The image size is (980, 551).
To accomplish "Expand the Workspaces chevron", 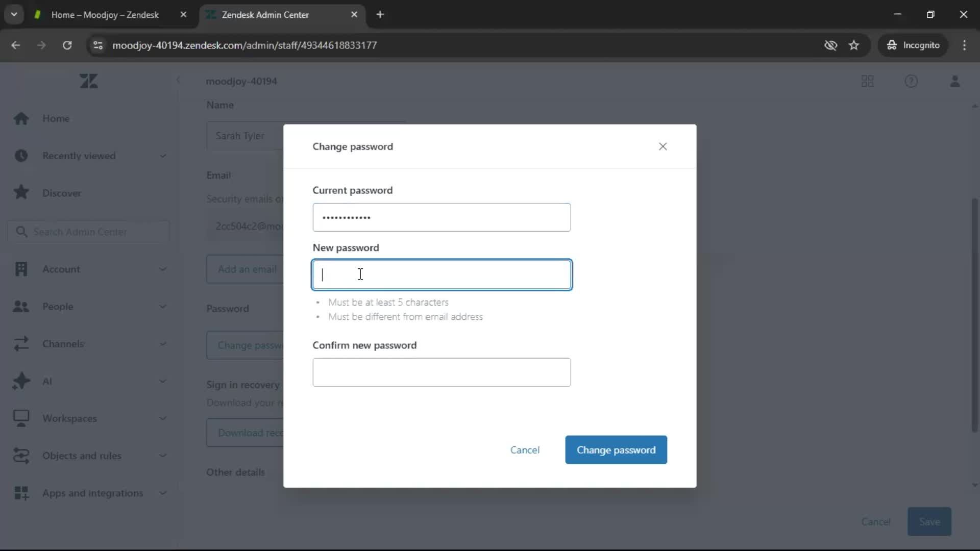I will pyautogui.click(x=163, y=418).
